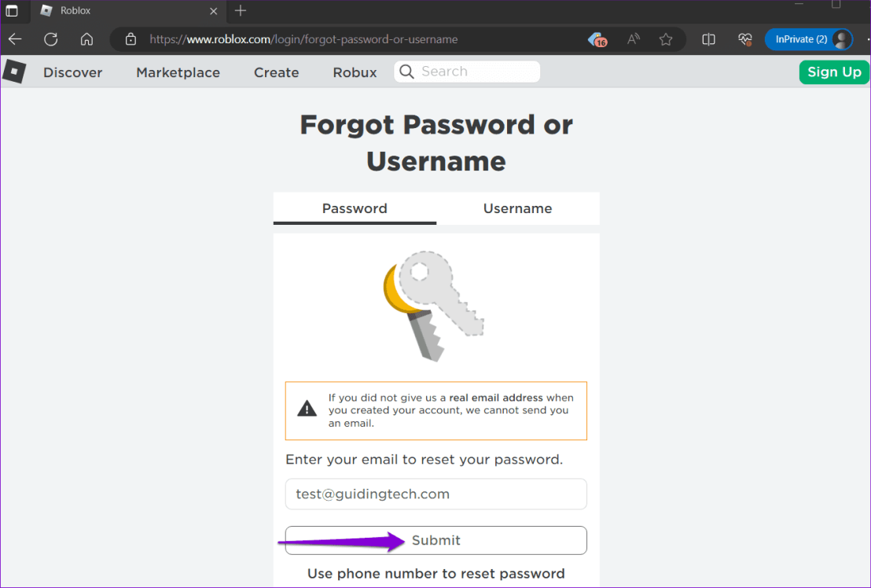Click the green Sign Up button

[834, 72]
